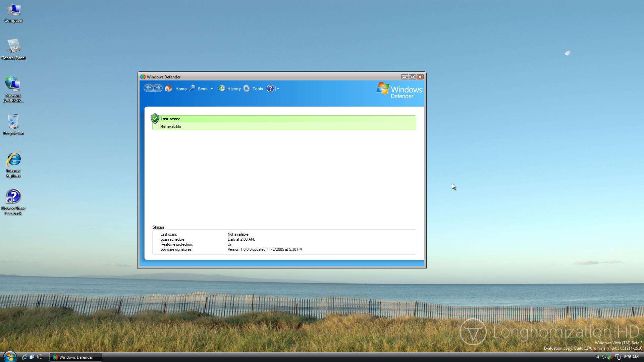Expand the Help options dropdown arrow

[x=278, y=89]
